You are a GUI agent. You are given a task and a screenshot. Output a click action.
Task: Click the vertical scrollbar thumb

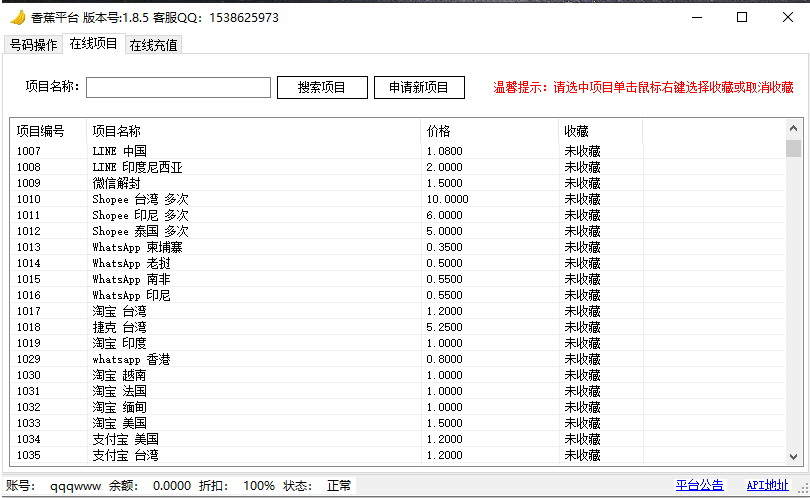(x=793, y=148)
